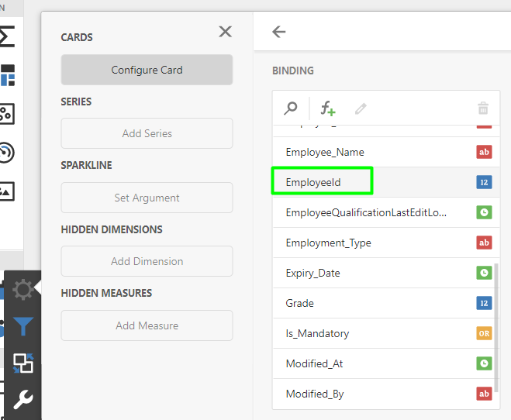511x420 pixels.
Task: Click the clock badge of Expiry_Date
Action: click(484, 273)
